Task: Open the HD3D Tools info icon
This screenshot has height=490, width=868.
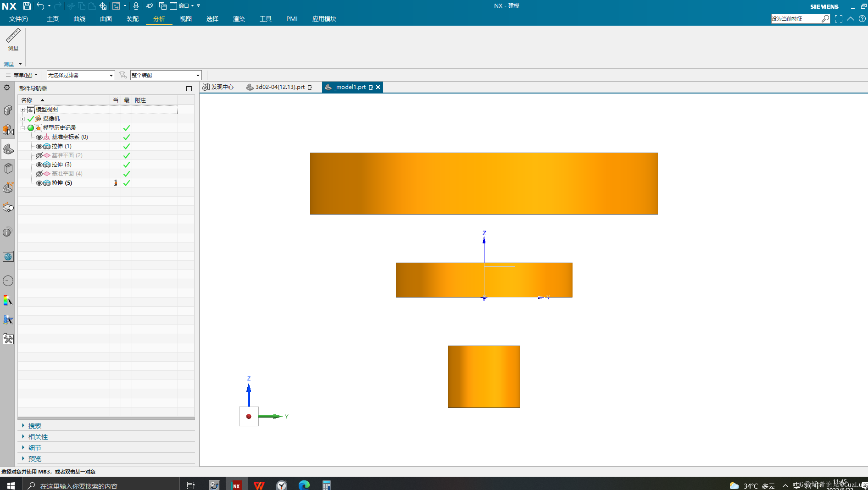Action: (7, 232)
